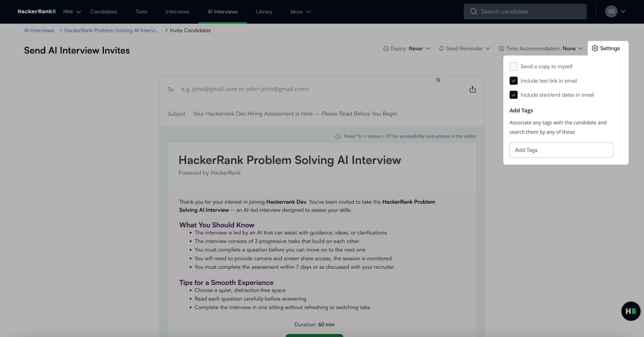Image resolution: width=644 pixels, height=337 pixels.
Task: Click the Add Tags input box
Action: (561, 150)
